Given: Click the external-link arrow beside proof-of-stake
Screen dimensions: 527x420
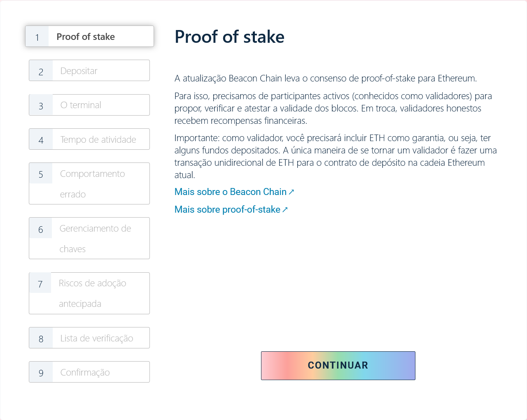Looking at the screenshot, I should point(286,209).
